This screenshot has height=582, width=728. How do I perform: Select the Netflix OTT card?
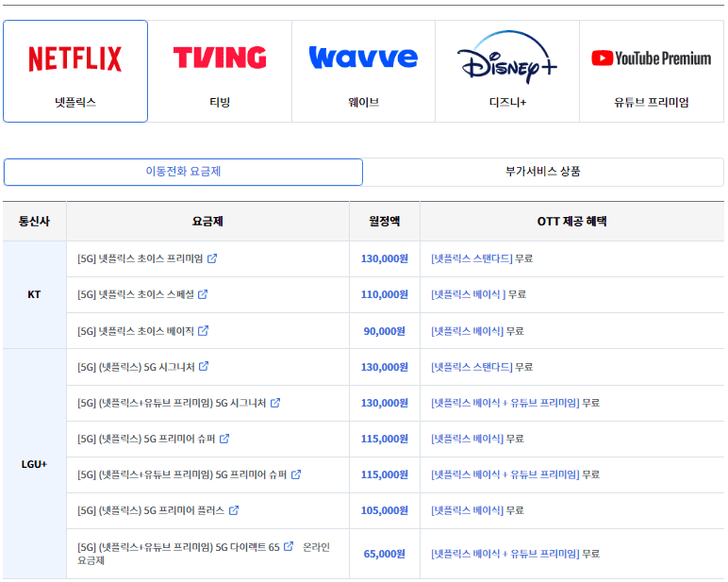(x=75, y=71)
